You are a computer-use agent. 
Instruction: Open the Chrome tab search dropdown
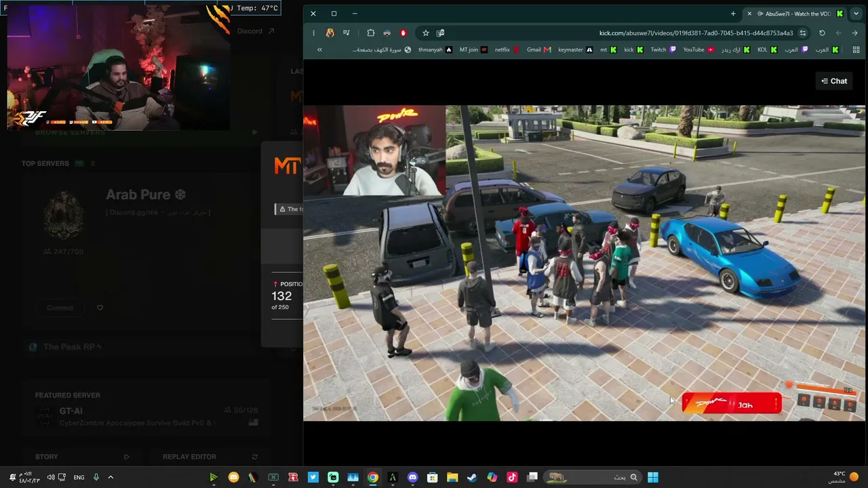[x=856, y=14]
